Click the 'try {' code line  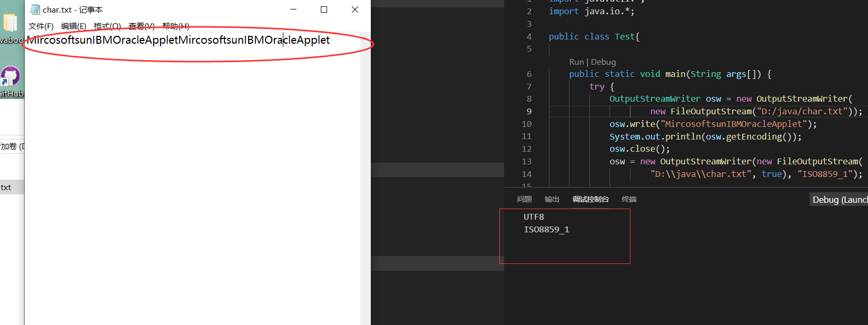pyautogui.click(x=601, y=86)
